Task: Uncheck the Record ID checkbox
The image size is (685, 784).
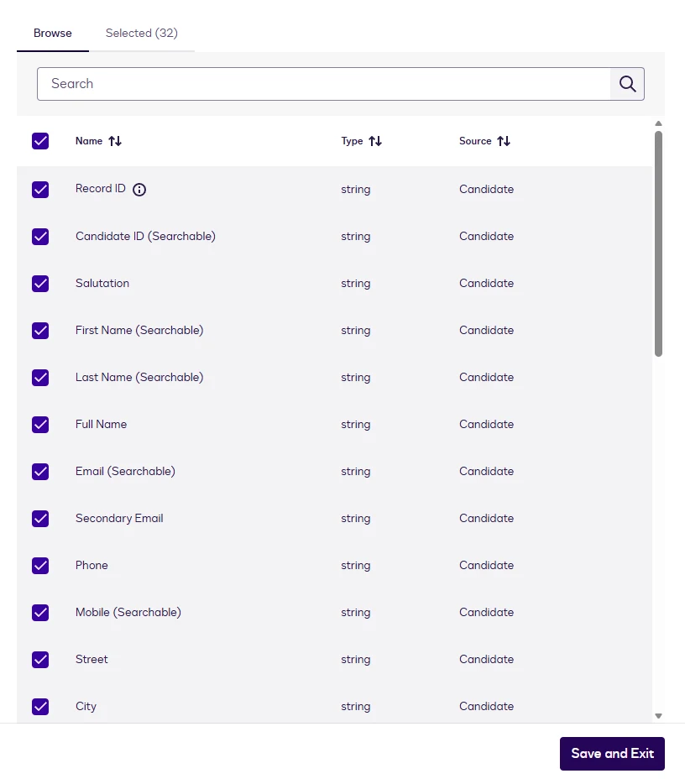Action: 40,190
